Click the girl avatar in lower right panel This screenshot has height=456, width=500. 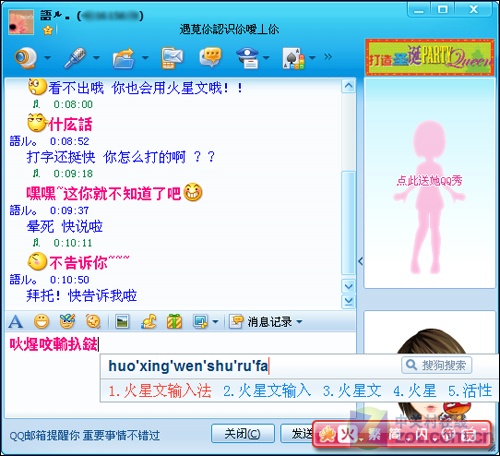[x=430, y=367]
